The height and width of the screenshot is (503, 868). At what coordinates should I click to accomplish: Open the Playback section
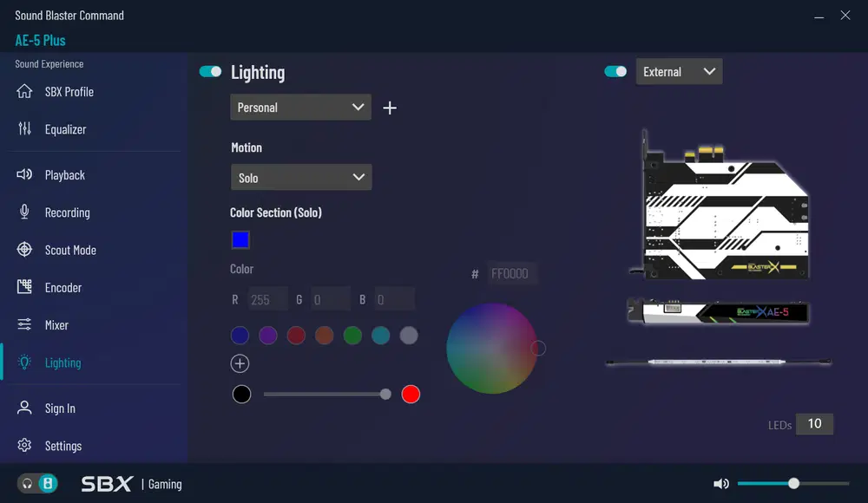tap(65, 175)
